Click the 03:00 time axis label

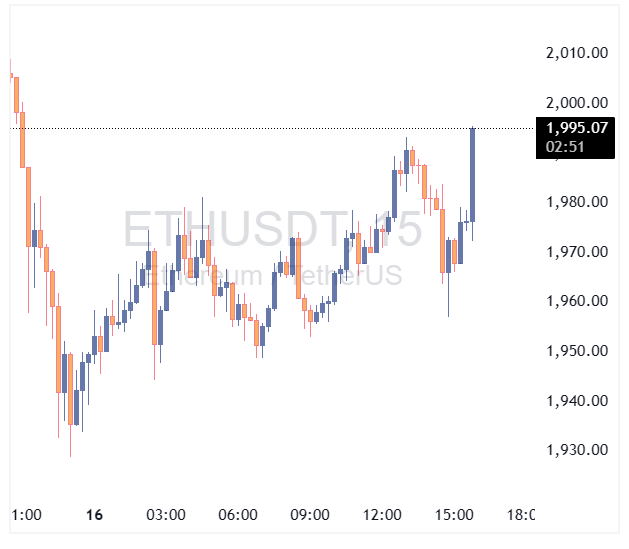pos(166,515)
